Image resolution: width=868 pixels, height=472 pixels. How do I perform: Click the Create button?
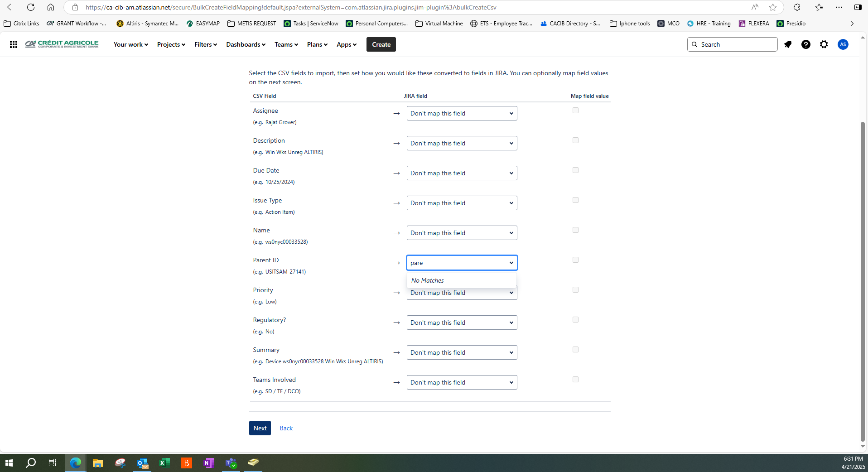pyautogui.click(x=381, y=44)
